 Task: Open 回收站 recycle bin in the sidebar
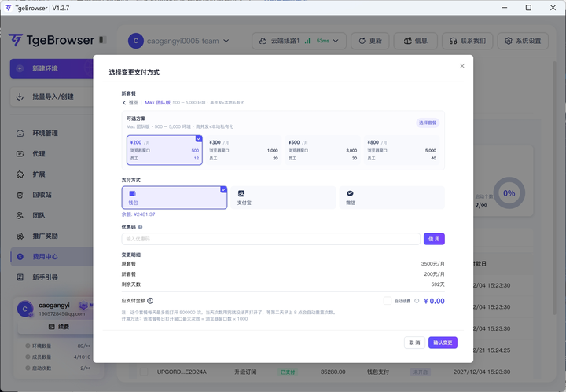pyautogui.click(x=52, y=195)
